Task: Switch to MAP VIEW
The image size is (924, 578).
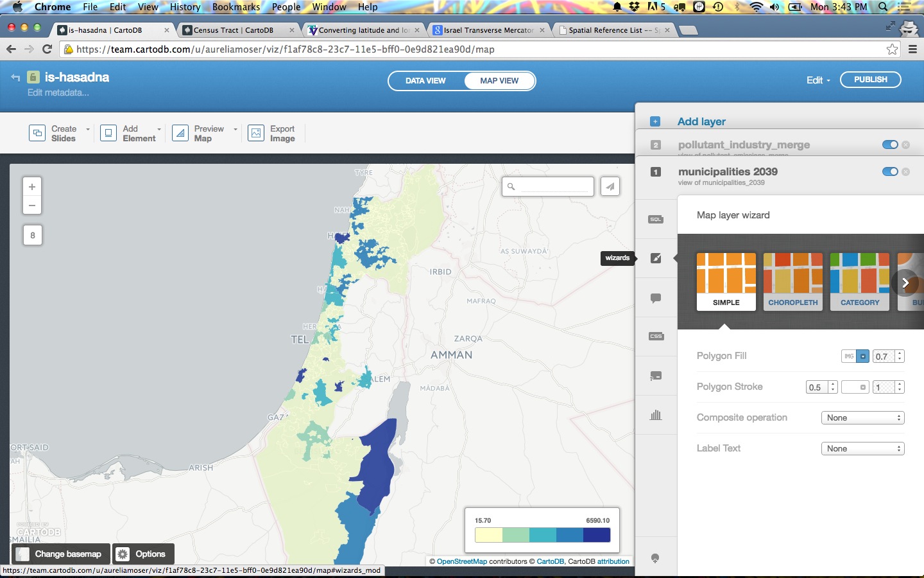Action: 499,81
